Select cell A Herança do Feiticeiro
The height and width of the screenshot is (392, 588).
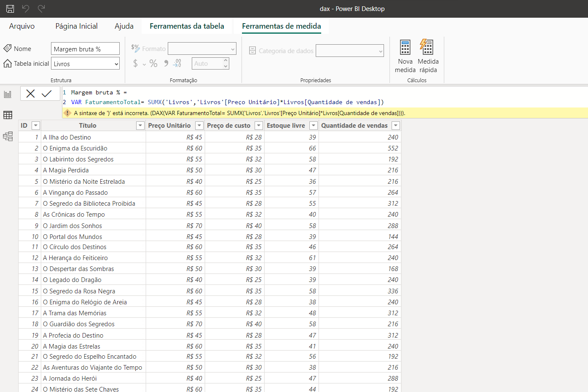pyautogui.click(x=93, y=258)
